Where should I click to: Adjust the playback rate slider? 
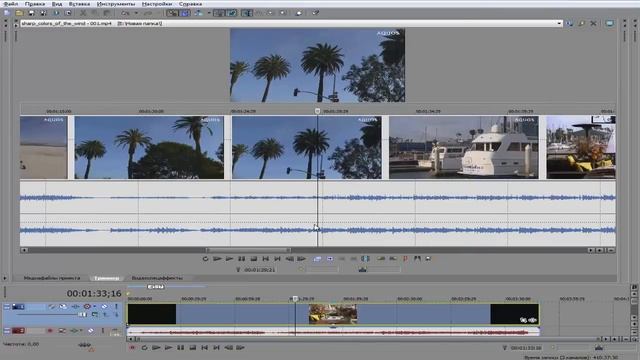(84, 345)
